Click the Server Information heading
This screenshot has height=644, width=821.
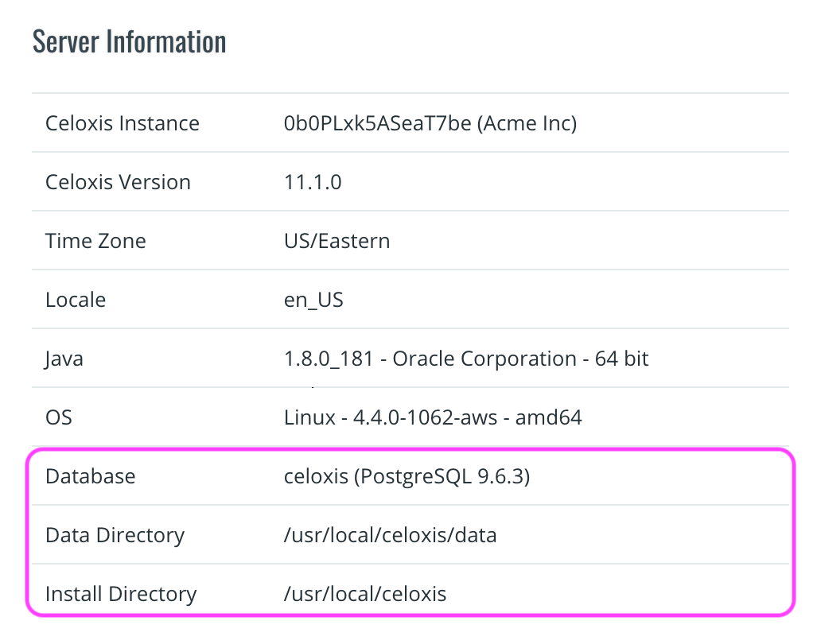[129, 41]
